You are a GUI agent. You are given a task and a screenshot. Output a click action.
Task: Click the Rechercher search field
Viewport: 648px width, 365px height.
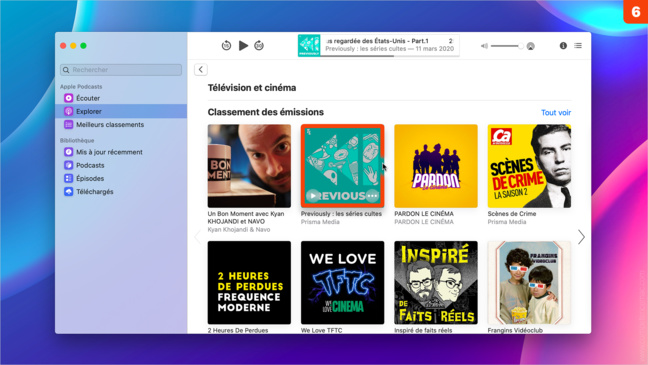(x=121, y=70)
